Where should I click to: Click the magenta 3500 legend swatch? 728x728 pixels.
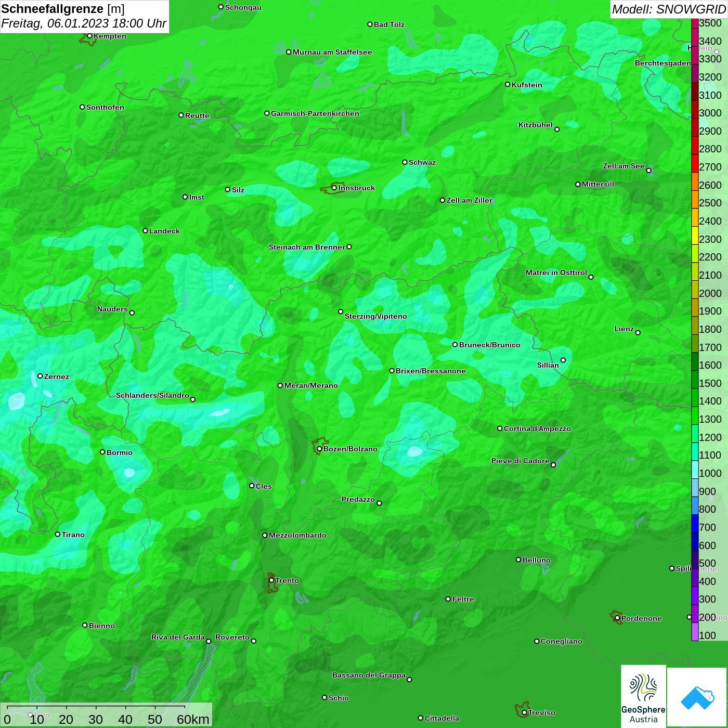(695, 23)
